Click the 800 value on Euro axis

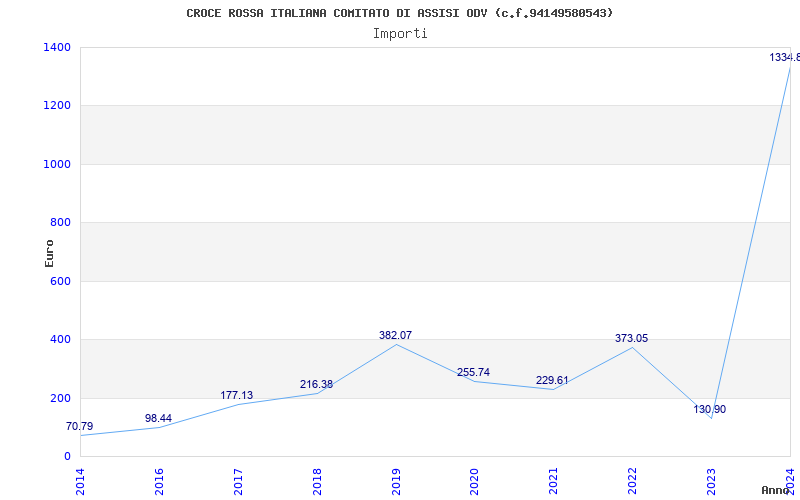[60, 222]
